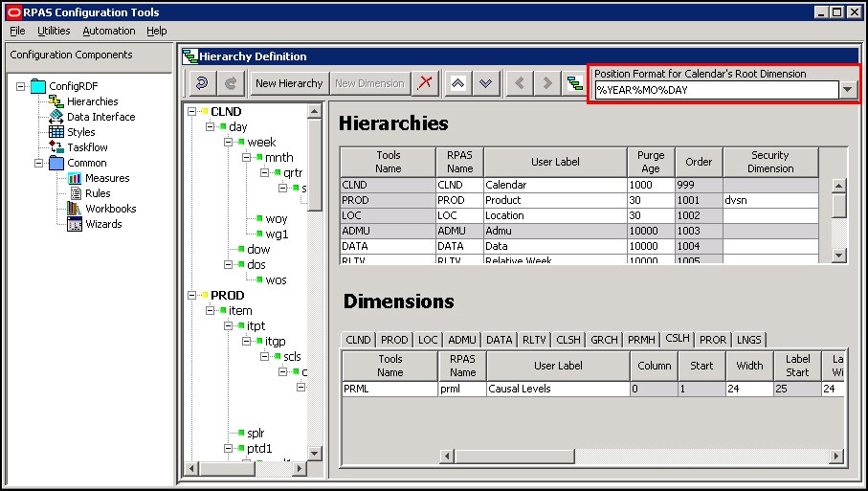Click the DATA row Order 1004 cell

click(699, 246)
